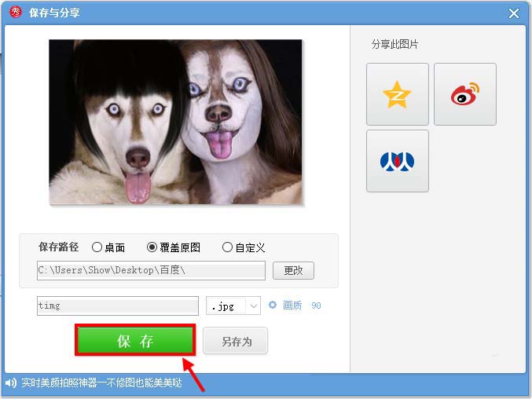The width and height of the screenshot is (532, 399).
Task: Click the husky preview image
Action: tap(175, 122)
